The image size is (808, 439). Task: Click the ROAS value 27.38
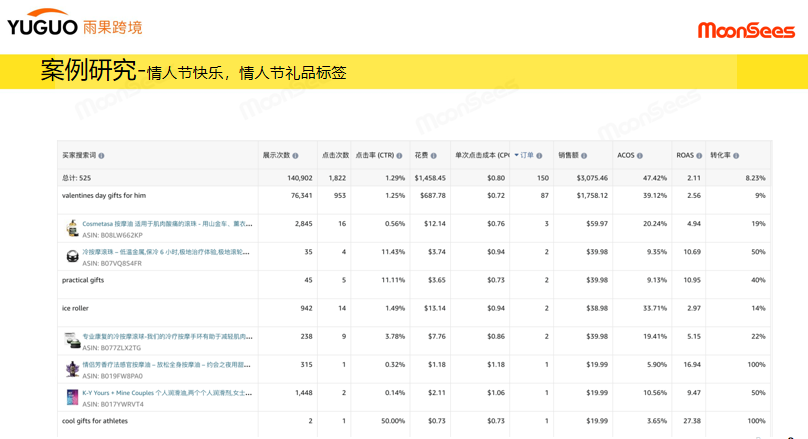(692, 421)
